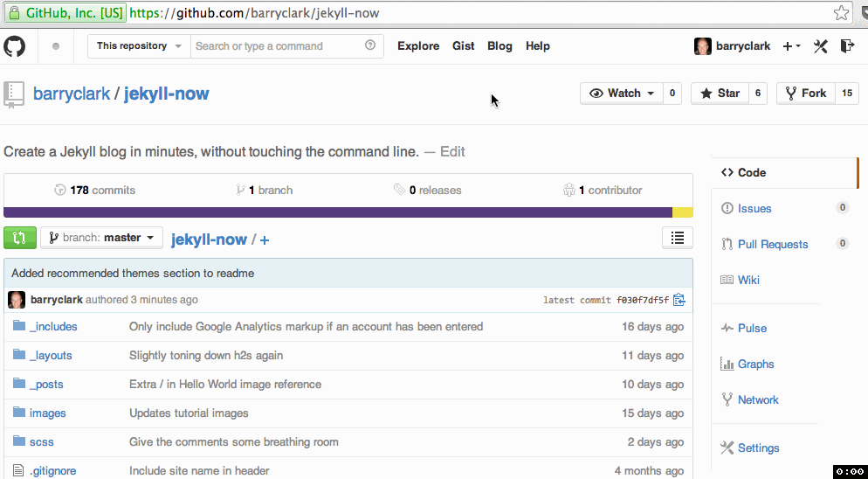Open account settings wrench icon
The height and width of the screenshot is (479, 868).
tap(820, 46)
